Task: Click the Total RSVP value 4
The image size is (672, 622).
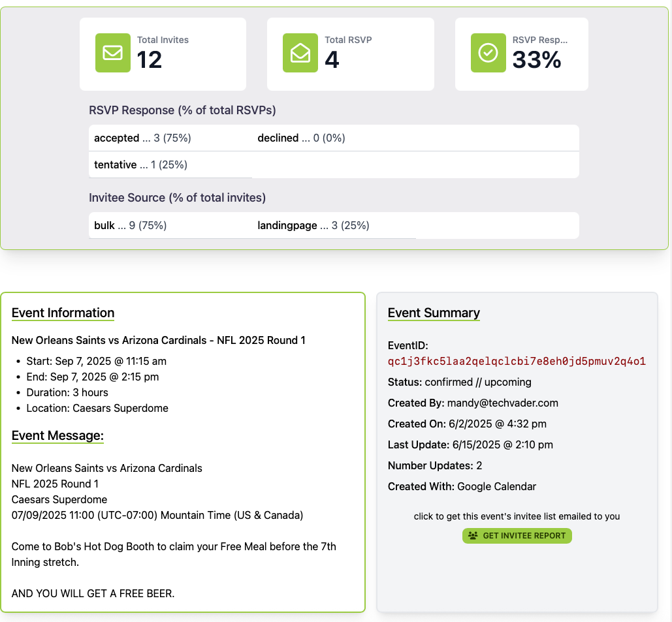Action: click(x=332, y=59)
